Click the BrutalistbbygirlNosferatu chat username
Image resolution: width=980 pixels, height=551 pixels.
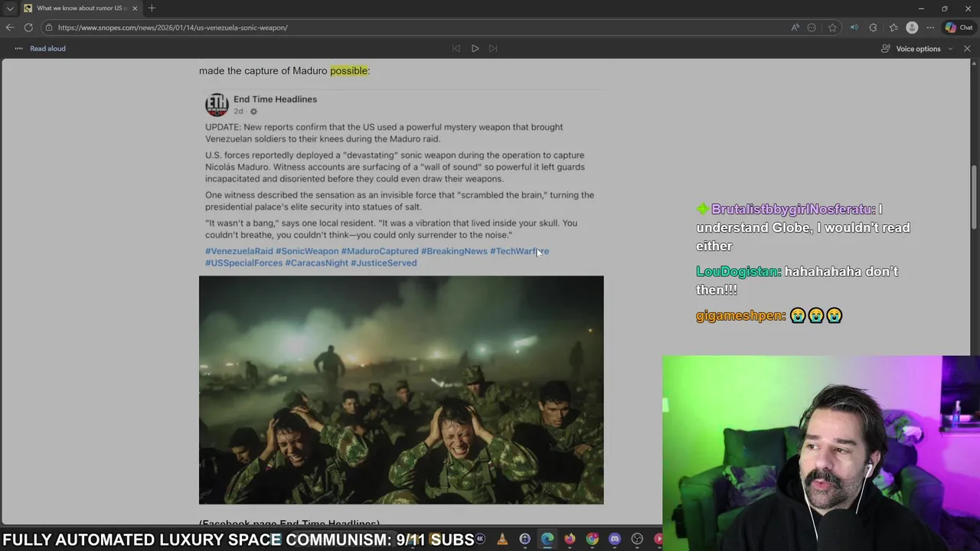point(793,210)
